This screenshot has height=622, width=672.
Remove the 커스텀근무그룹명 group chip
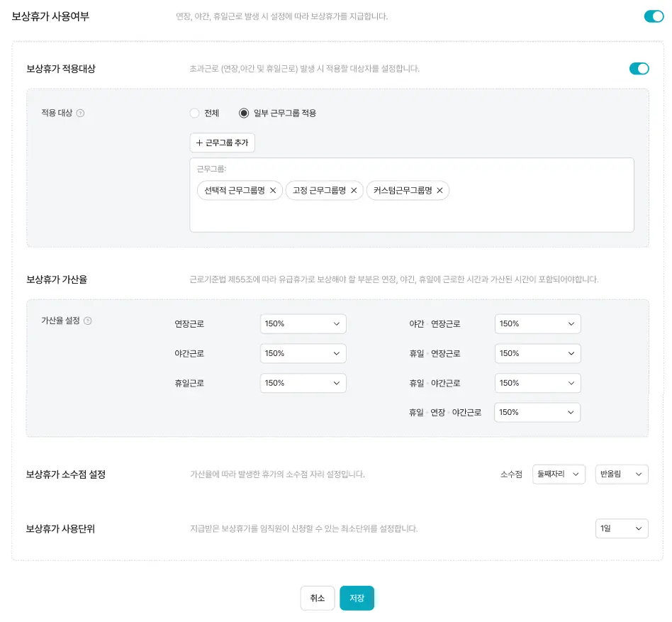click(439, 190)
